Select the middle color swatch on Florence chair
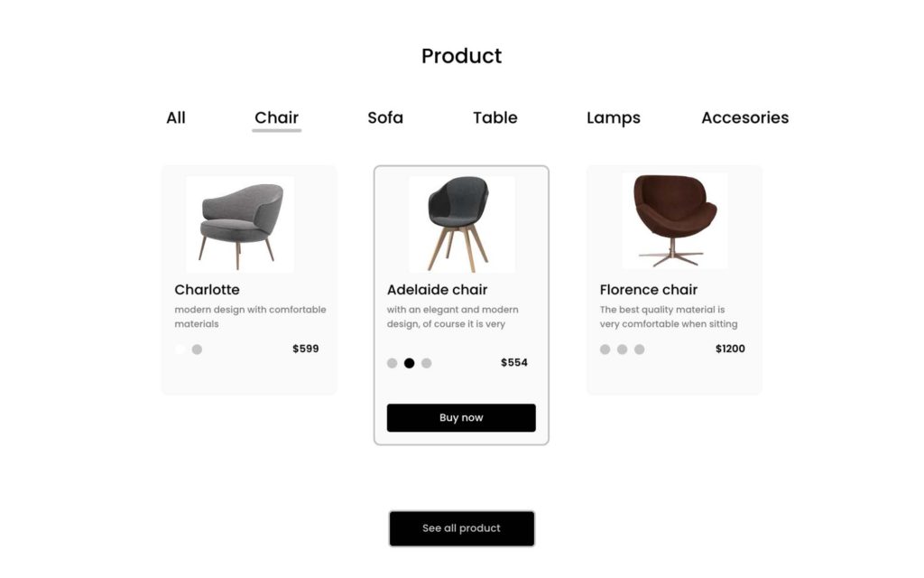 pyautogui.click(x=623, y=350)
